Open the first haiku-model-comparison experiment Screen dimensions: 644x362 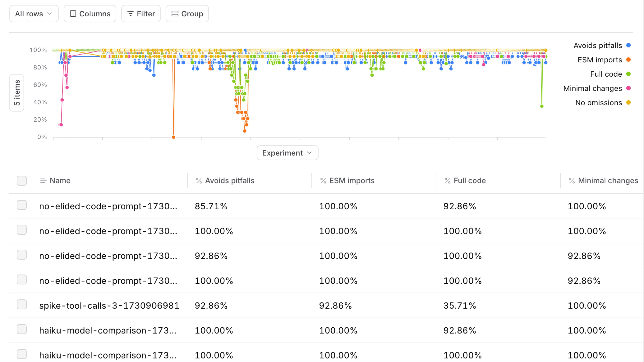click(108, 330)
